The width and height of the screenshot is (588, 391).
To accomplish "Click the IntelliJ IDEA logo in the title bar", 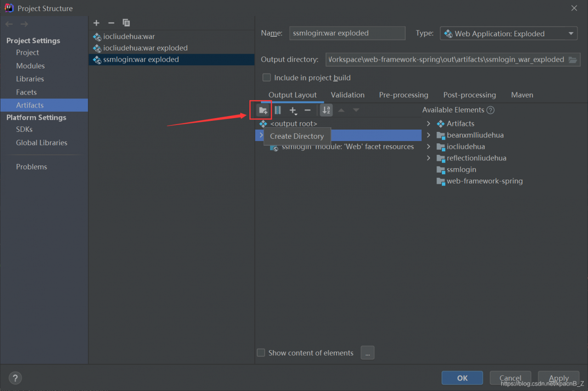I will pos(8,8).
